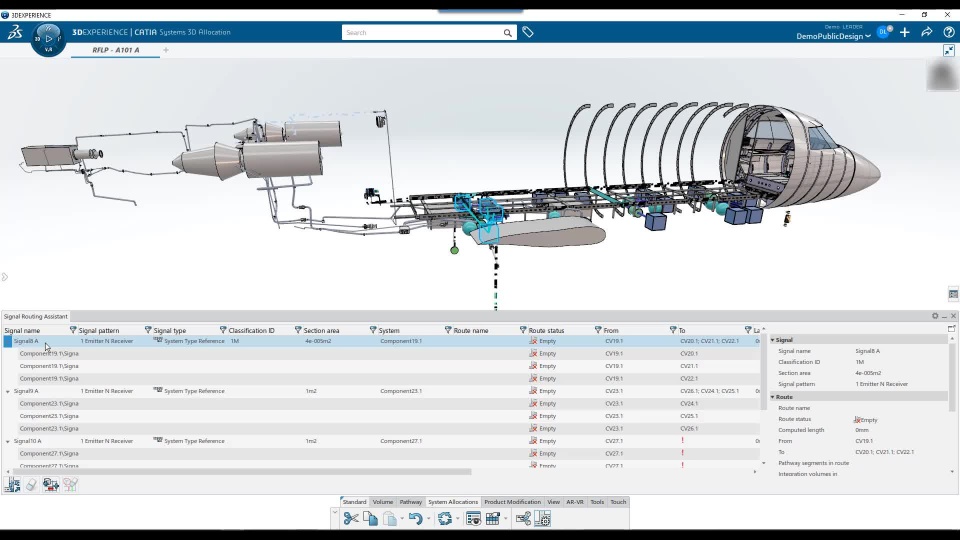Click the greyed network icon below table
Screen dimensions: 960x540
pos(70,485)
